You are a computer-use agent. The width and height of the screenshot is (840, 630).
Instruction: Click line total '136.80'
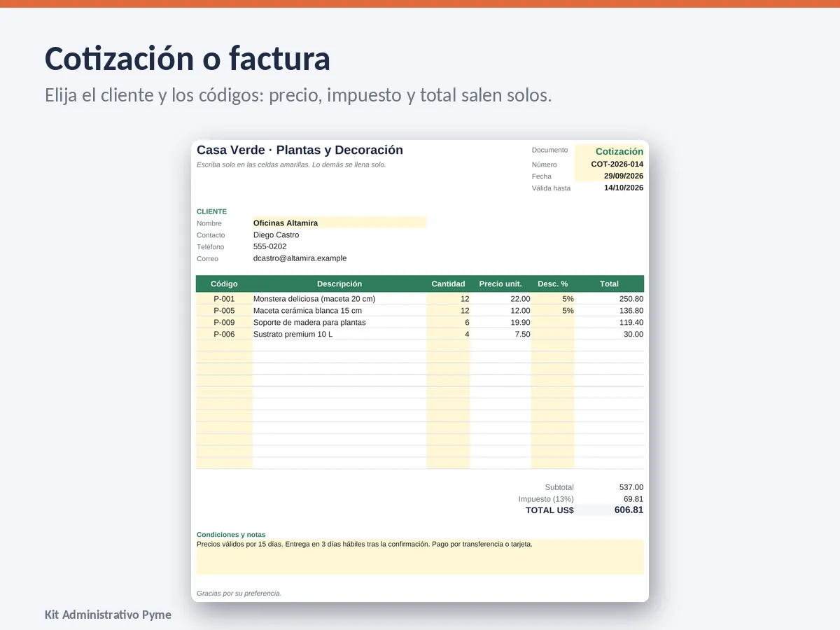coord(631,311)
